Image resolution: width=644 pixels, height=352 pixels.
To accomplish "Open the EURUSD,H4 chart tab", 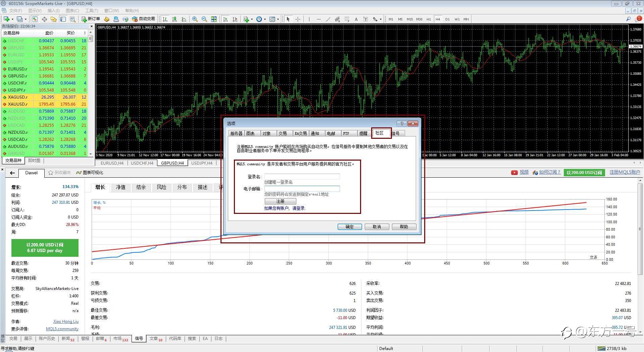I will (x=112, y=163).
